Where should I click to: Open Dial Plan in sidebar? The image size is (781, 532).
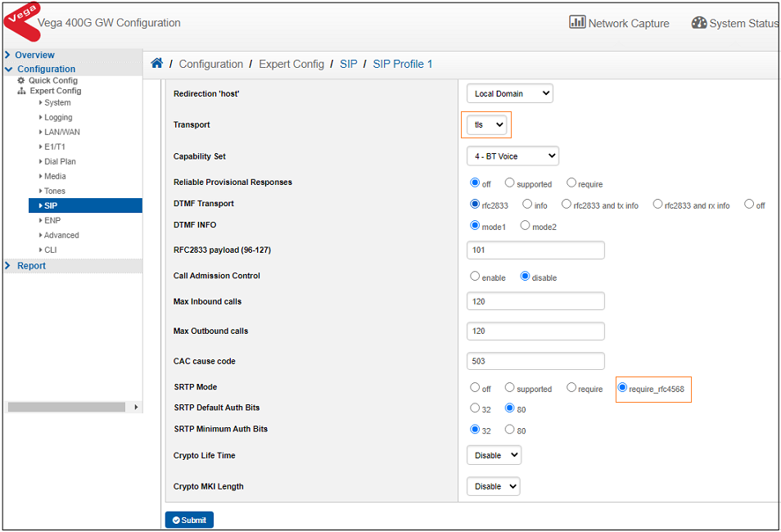[60, 161]
